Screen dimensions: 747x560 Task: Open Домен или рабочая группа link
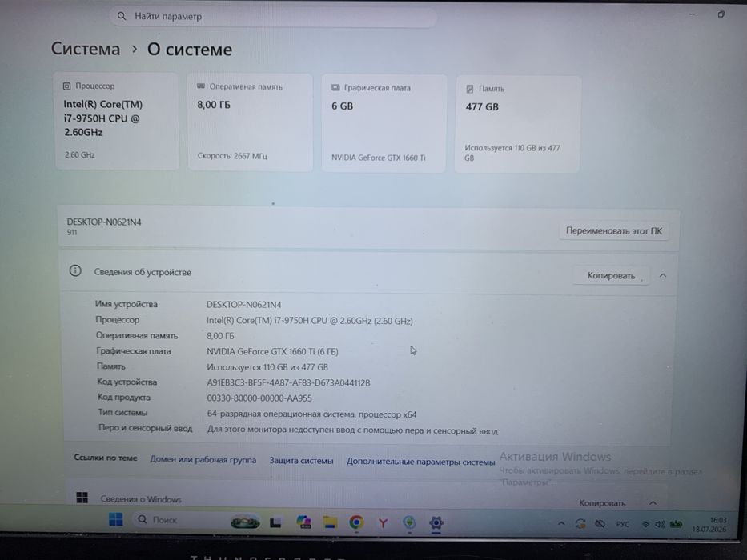pyautogui.click(x=203, y=460)
